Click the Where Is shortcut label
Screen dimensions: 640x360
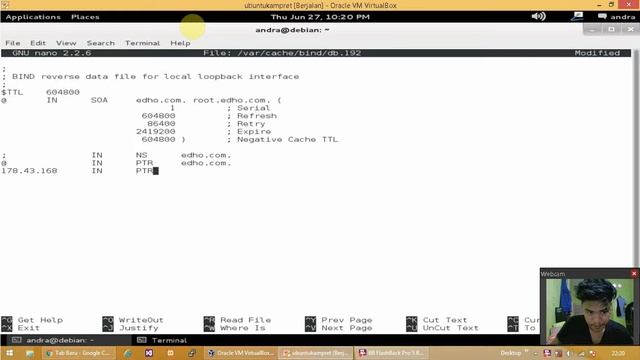pyautogui.click(x=242, y=328)
